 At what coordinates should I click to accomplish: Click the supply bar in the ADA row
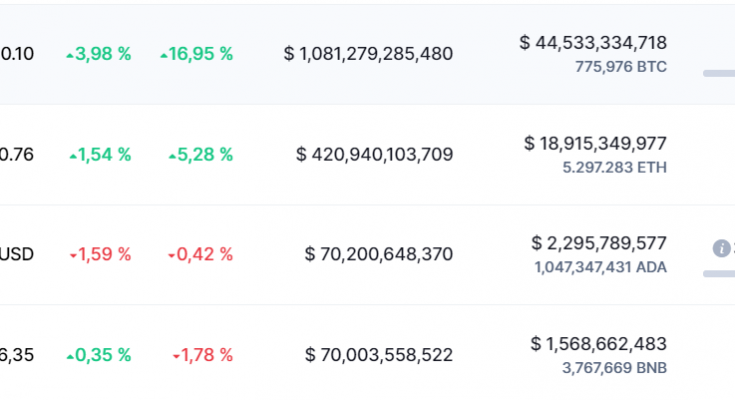719,274
